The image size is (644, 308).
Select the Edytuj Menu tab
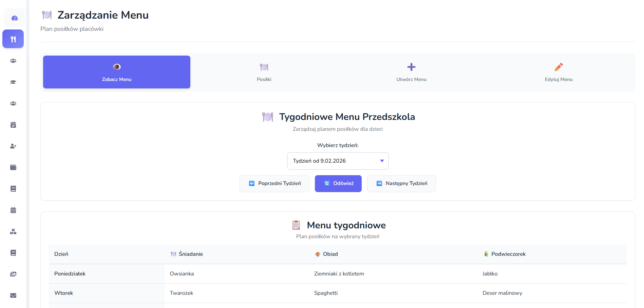(558, 72)
